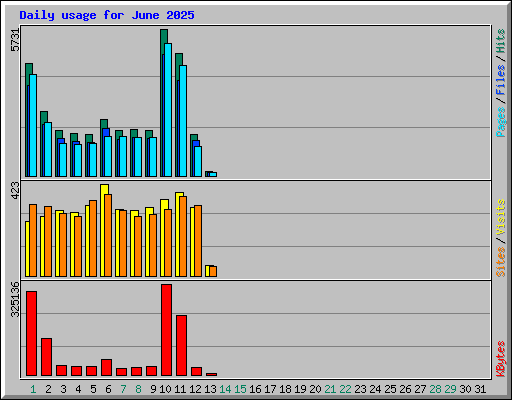Click the day 9 yellow visits bar
Image resolution: width=512 pixels, height=400 pixels.
(148, 242)
